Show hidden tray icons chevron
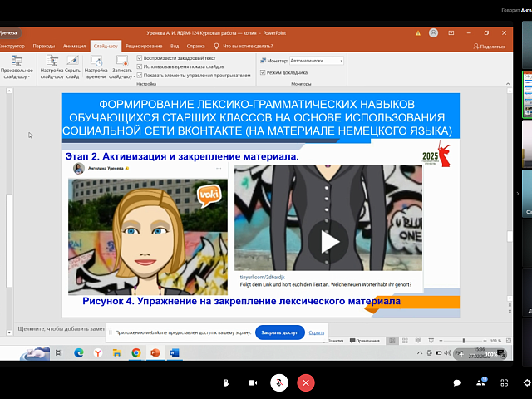This screenshot has width=532, height=399. [419, 353]
